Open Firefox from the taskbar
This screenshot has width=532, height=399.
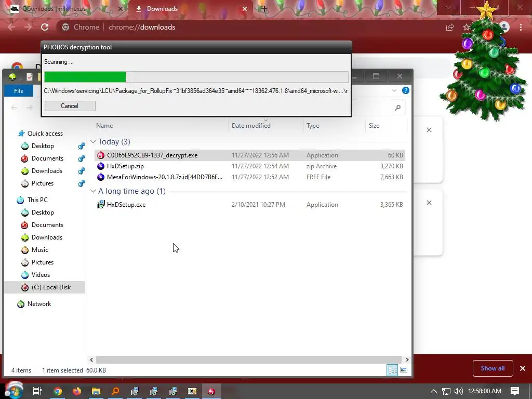[x=77, y=391]
